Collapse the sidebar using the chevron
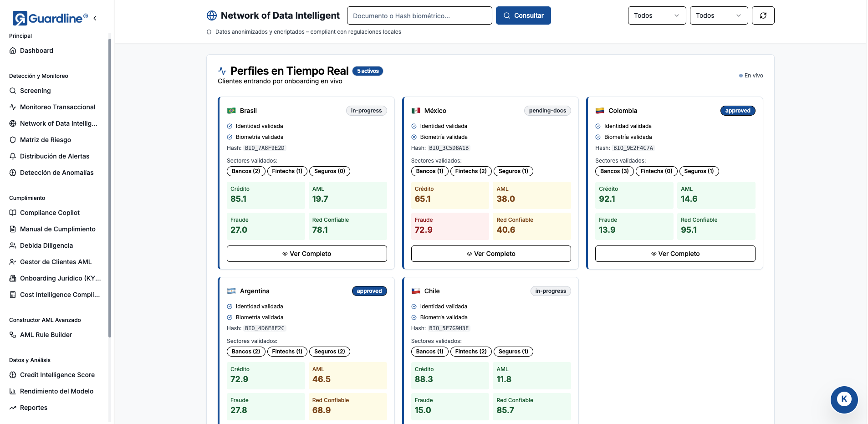868x424 pixels. coord(95,18)
